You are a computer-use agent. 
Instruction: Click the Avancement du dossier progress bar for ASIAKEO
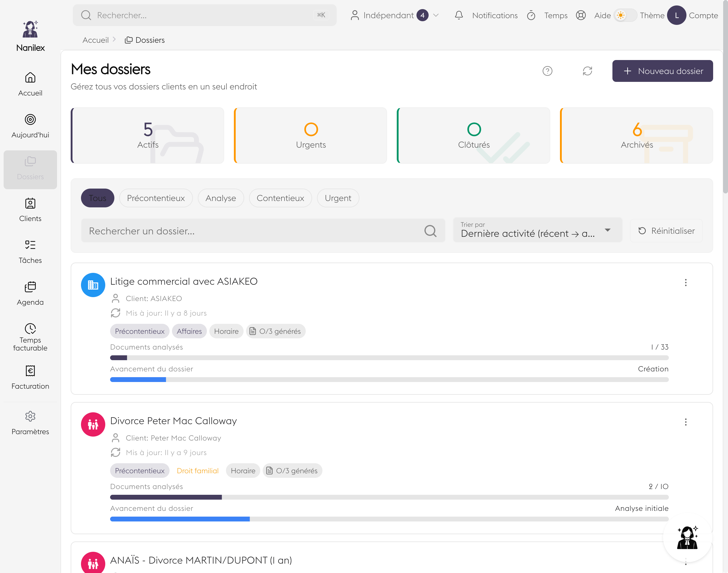click(389, 380)
